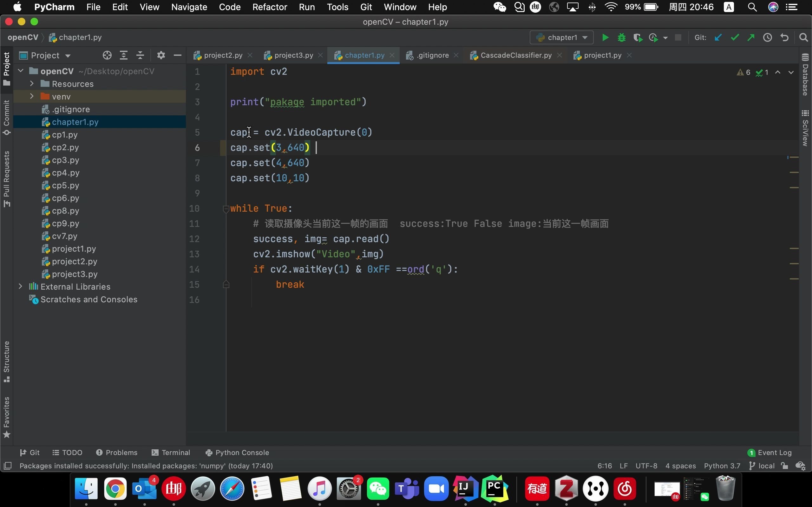Expand the Resources folder
This screenshot has width=812, height=507.
pyautogui.click(x=32, y=83)
